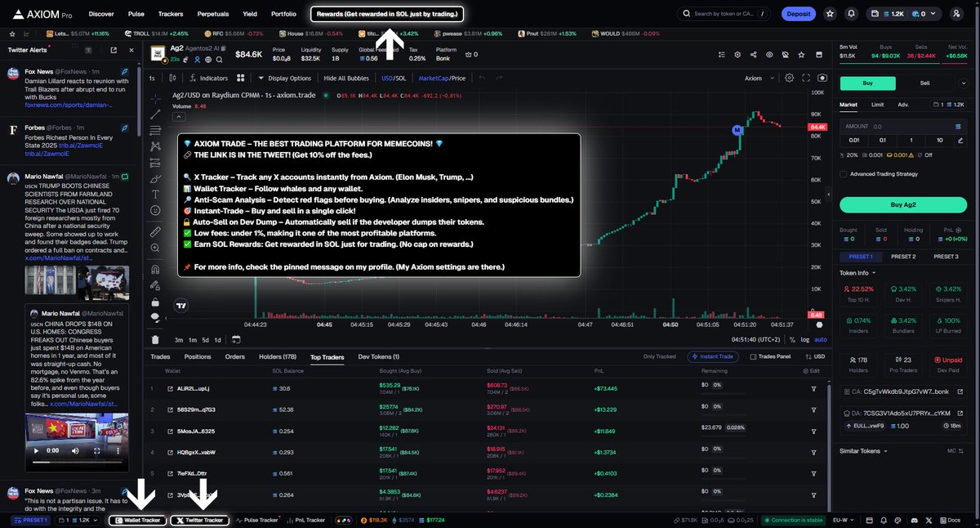980x528 pixels.
Task: Toggle auto scale on chart
Action: pos(821,339)
